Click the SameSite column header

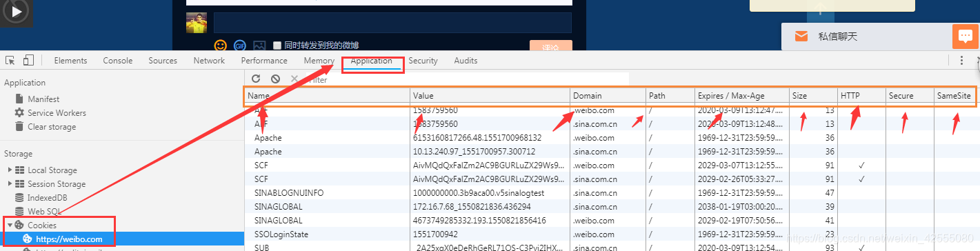(955, 96)
